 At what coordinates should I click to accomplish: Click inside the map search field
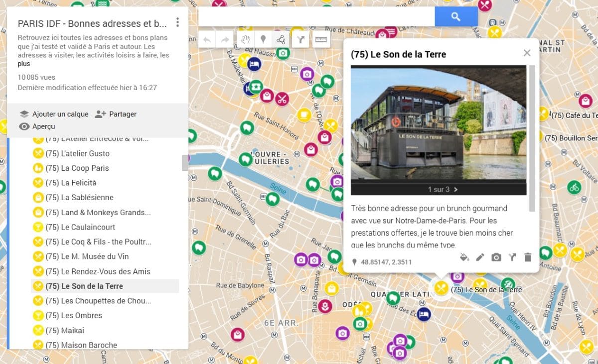(x=314, y=16)
